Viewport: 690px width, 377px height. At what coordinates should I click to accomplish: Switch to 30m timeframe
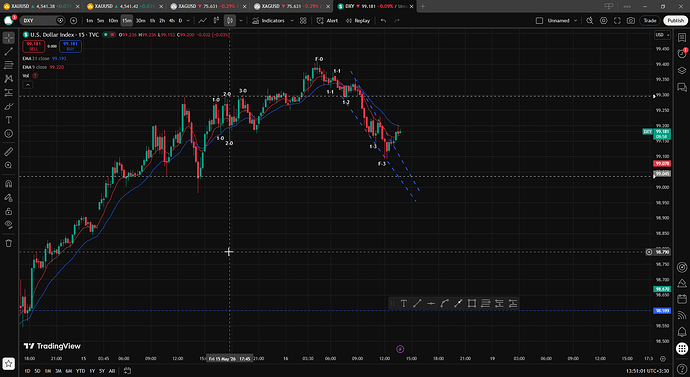point(140,21)
